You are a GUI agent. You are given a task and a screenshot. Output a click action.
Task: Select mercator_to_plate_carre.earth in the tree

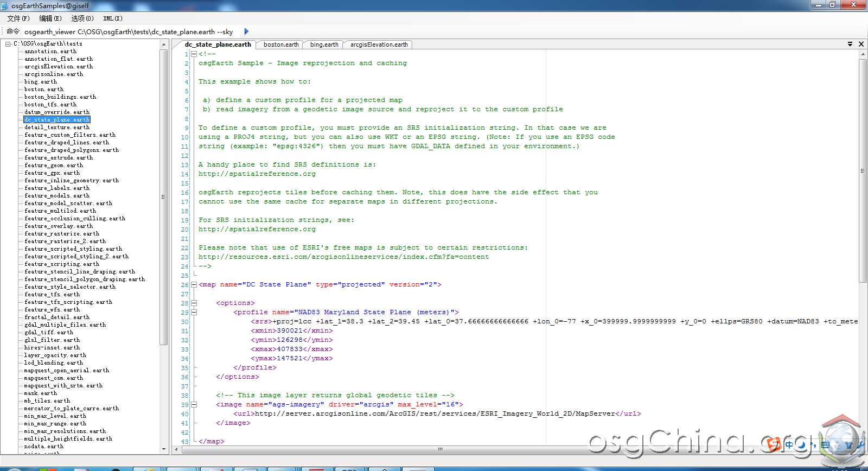[71, 408]
